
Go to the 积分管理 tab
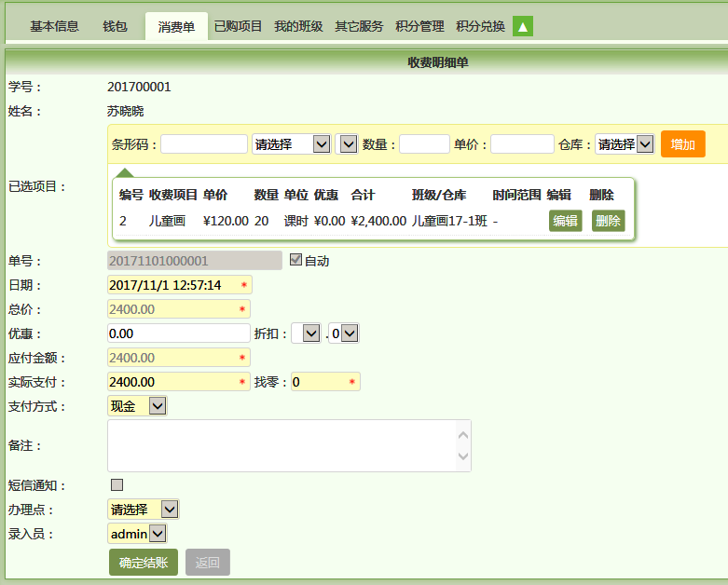(x=419, y=27)
